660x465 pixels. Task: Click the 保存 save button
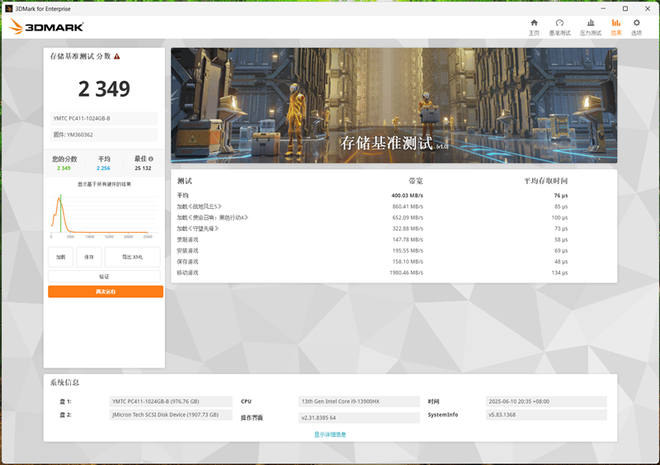click(x=89, y=257)
